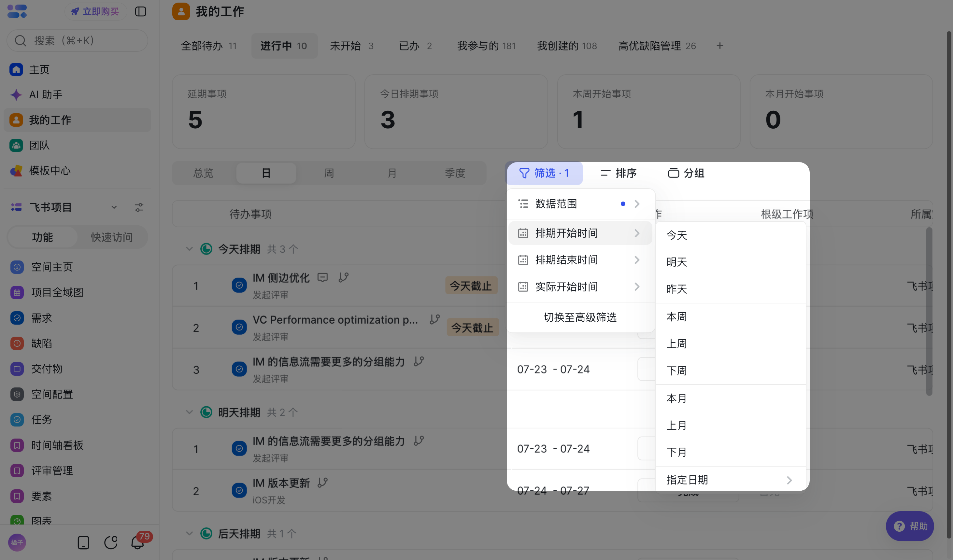Screen dimensions: 953x560
Task: Expand 数据范围 submenu
Action: pyautogui.click(x=580, y=204)
